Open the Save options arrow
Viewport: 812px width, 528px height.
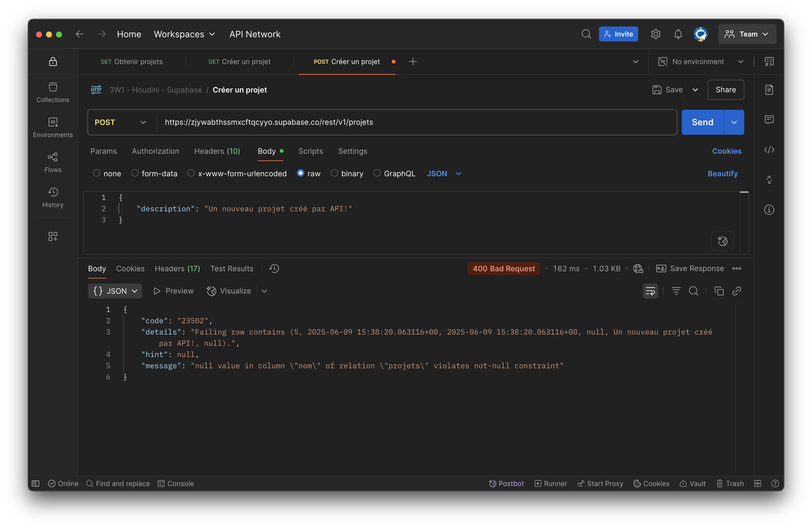695,90
